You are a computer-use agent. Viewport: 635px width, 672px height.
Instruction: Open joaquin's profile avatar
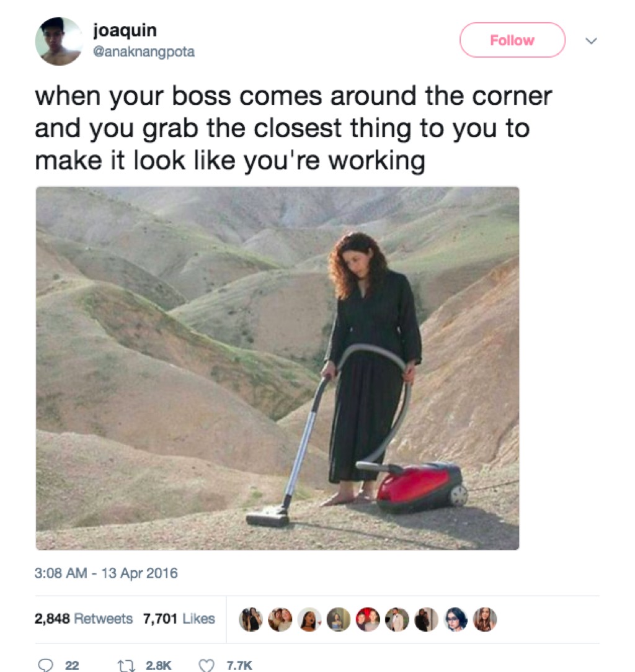59,41
